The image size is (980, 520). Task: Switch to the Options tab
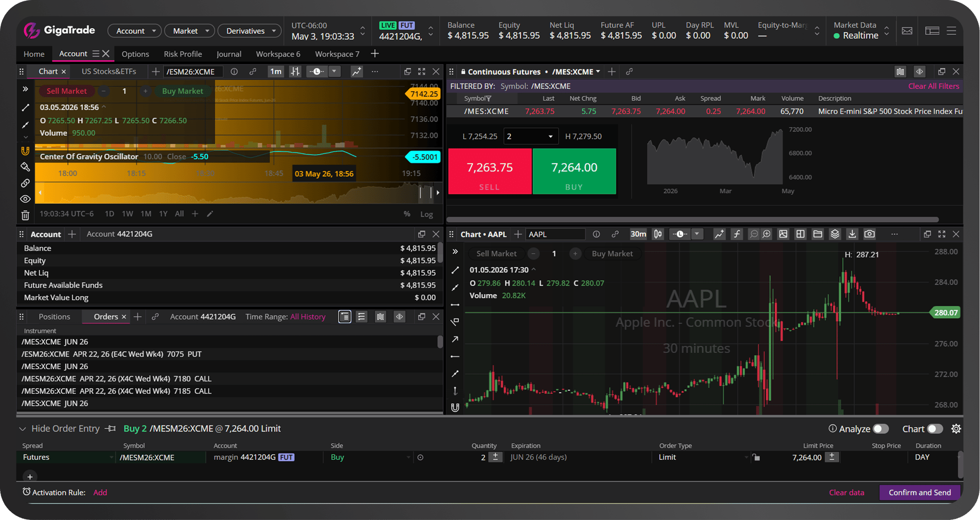(135, 54)
